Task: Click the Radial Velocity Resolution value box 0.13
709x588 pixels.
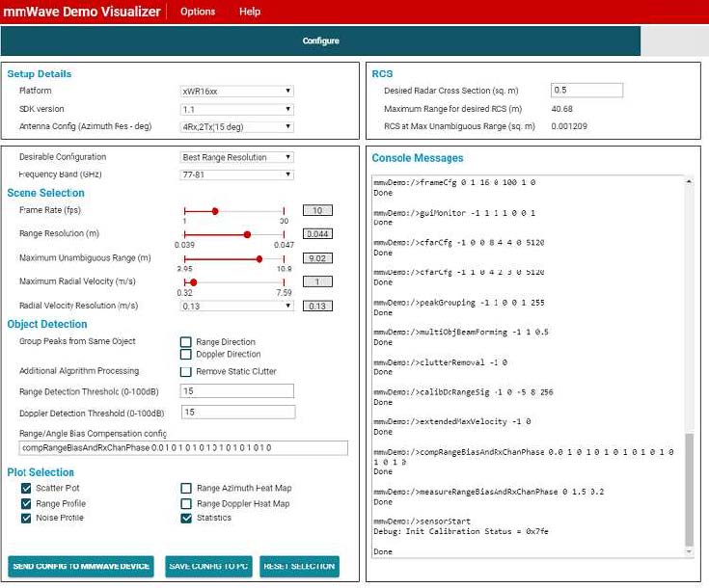Action: [317, 306]
